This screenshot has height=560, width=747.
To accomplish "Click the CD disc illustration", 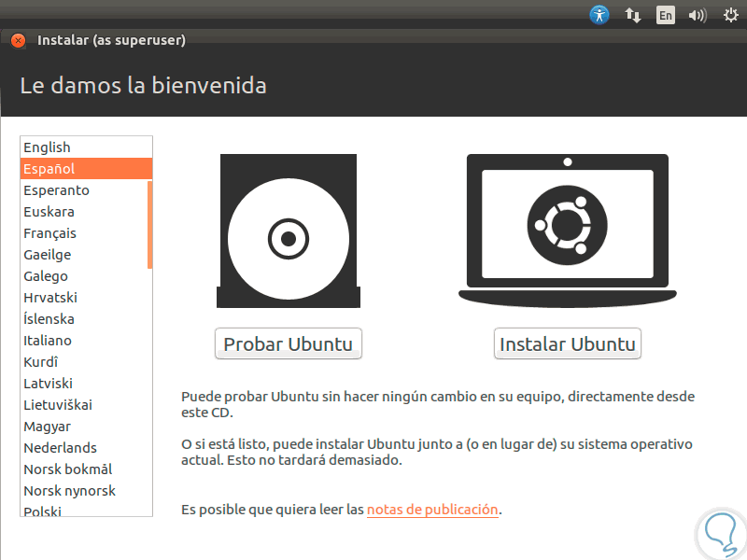I will (x=289, y=231).
